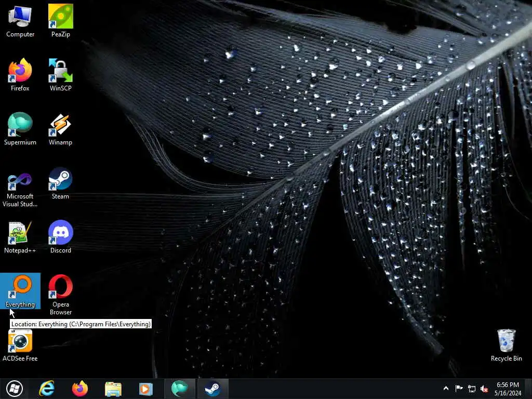Open the Windows Start menu
This screenshot has height=399, width=532.
point(15,389)
